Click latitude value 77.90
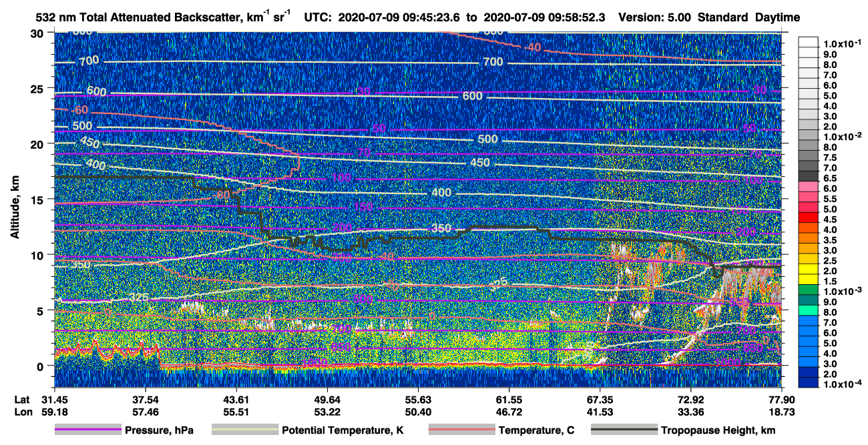Screen dimensions: 868x445 pyautogui.click(x=782, y=400)
